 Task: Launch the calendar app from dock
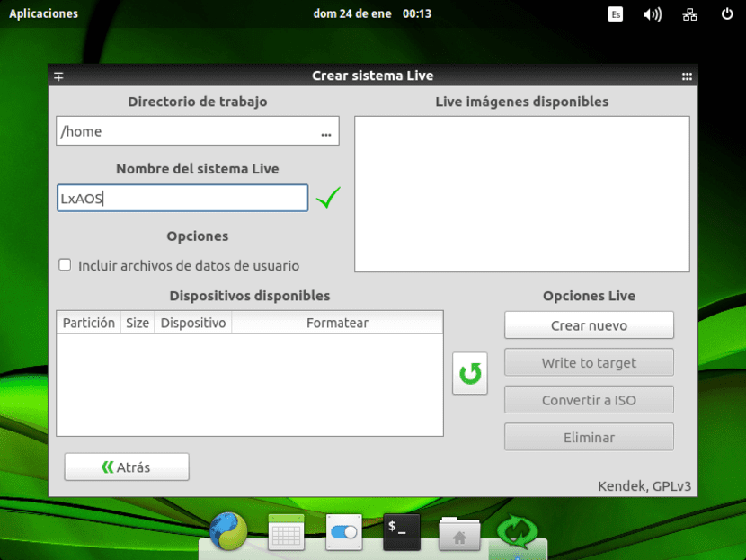(x=286, y=532)
